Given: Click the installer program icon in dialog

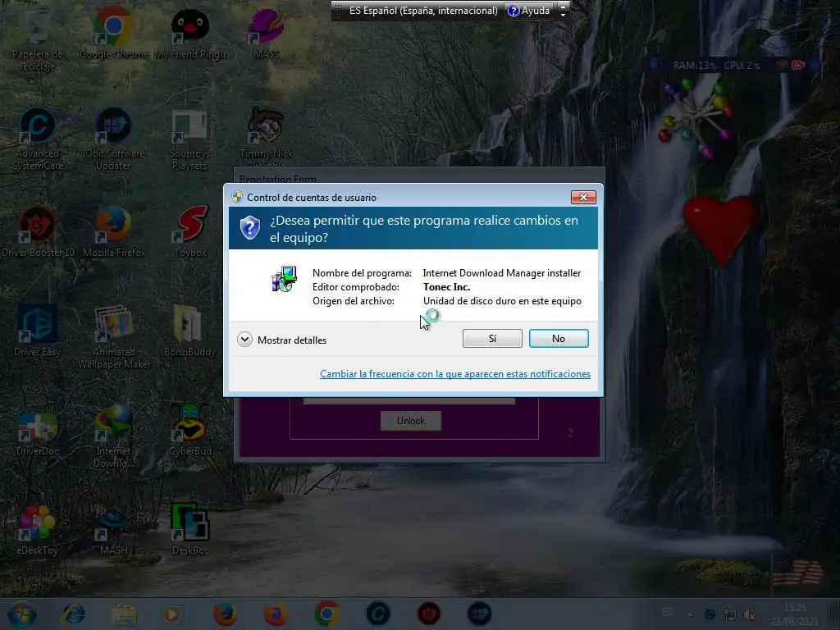Looking at the screenshot, I should pos(284,279).
